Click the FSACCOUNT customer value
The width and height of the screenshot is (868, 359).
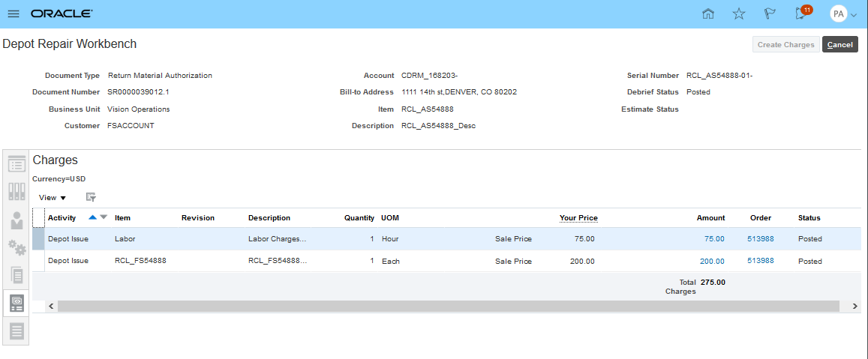131,126
